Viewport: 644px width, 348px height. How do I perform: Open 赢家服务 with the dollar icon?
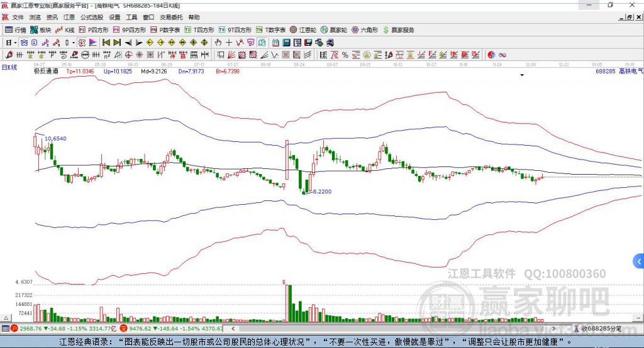(x=398, y=30)
